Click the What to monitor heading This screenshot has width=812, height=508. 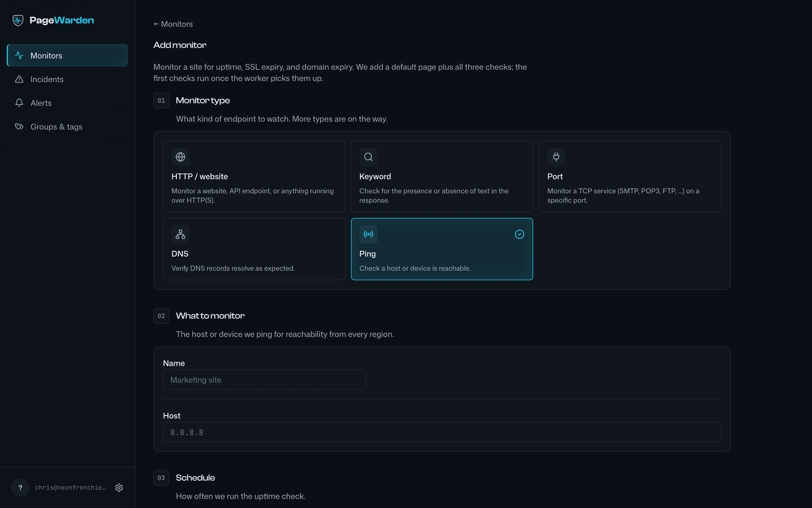(210, 316)
